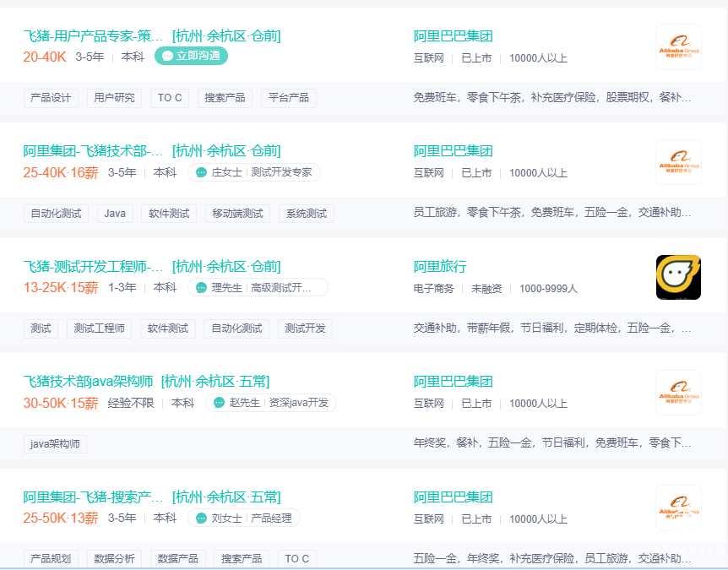Image resolution: width=728 pixels, height=570 pixels.
Task: Click the chat icon beside 理先生
Action: click(201, 288)
